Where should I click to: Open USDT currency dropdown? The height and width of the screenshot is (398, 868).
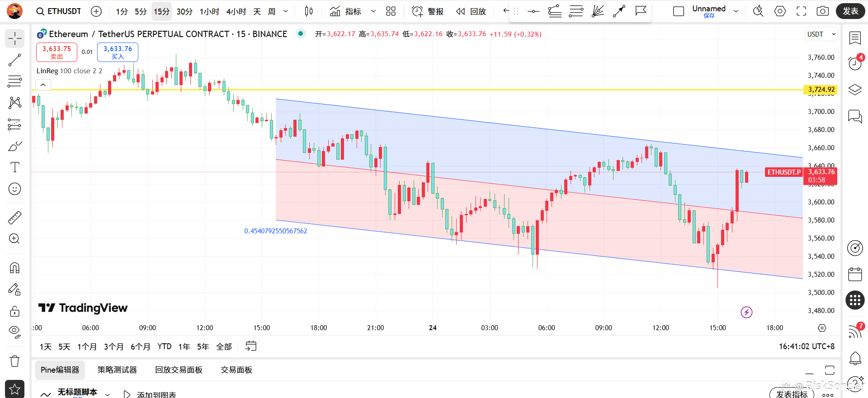pyautogui.click(x=821, y=34)
